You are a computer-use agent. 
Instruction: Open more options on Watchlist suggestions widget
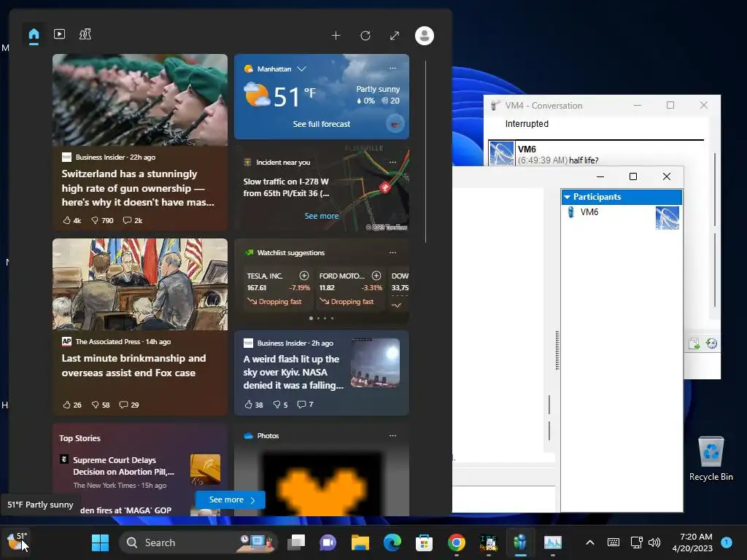click(392, 252)
